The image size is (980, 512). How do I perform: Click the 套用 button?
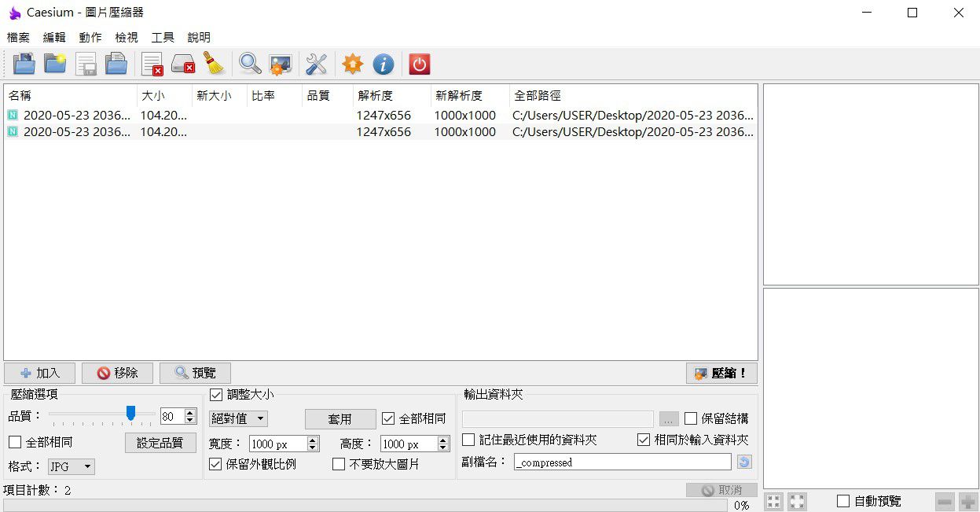click(x=340, y=418)
